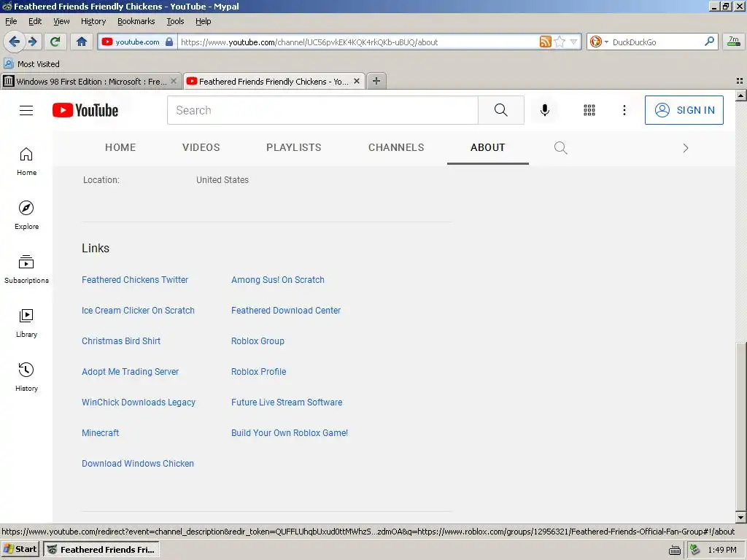The height and width of the screenshot is (560, 747).
Task: Show more channel tabs with right chevron
Action: tap(686, 148)
